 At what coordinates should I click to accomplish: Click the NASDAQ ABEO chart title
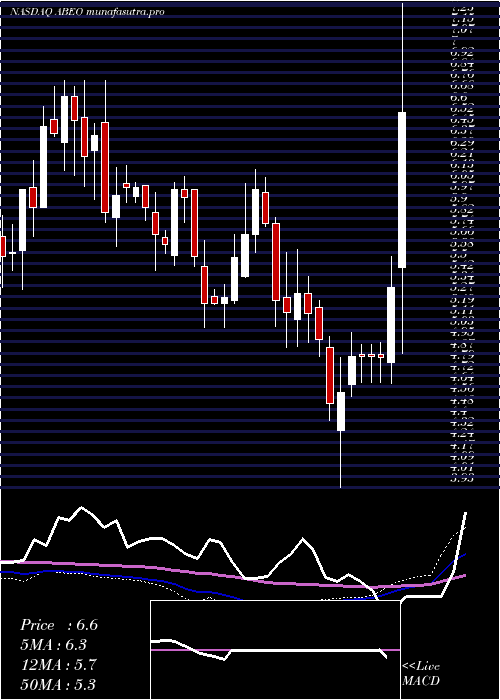(87, 12)
